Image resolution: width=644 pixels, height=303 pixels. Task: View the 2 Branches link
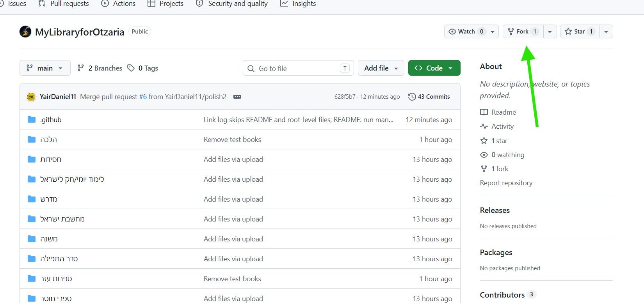[100, 68]
